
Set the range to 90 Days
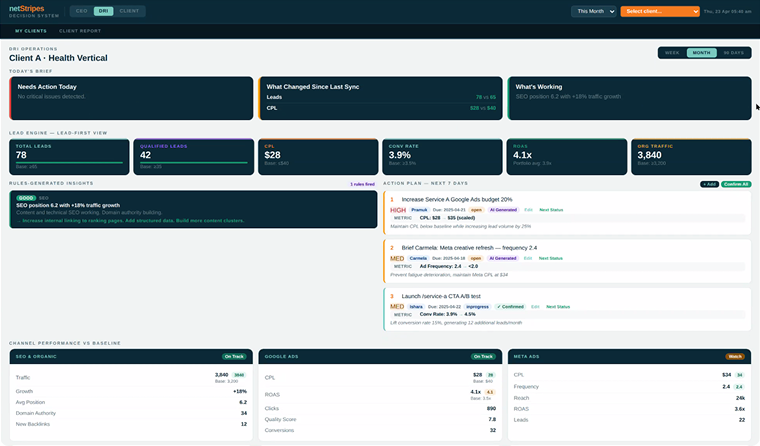tap(733, 52)
